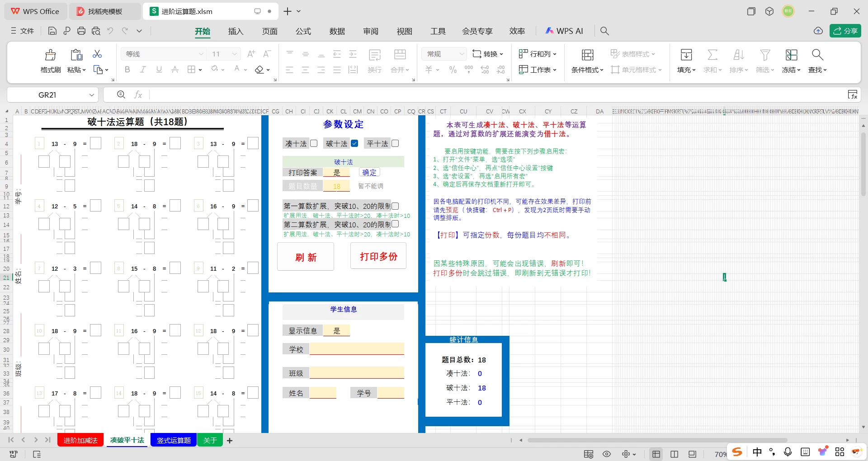868x461 pixels.
Task: Click the Sogou input method icon
Action: tap(737, 452)
